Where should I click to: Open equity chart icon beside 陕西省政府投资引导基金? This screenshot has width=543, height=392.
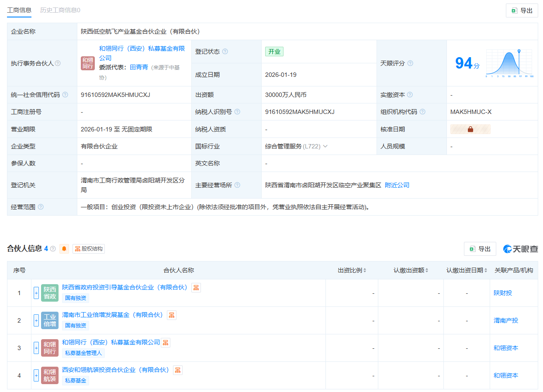[195, 288]
